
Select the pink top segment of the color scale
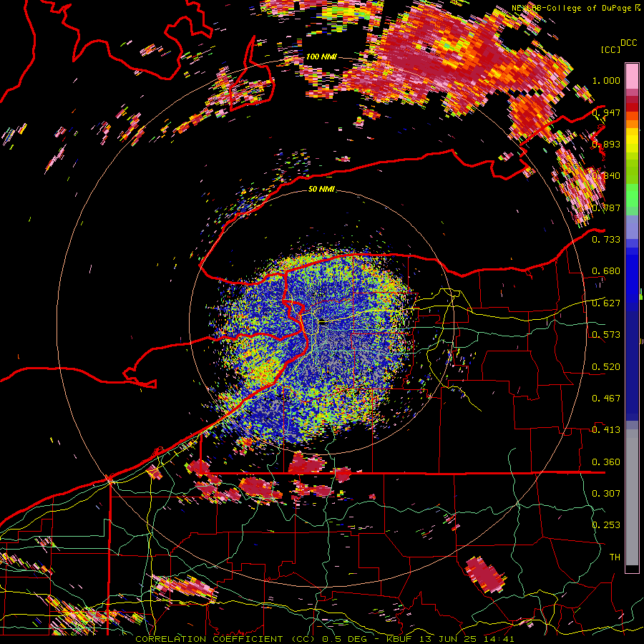coord(632,76)
